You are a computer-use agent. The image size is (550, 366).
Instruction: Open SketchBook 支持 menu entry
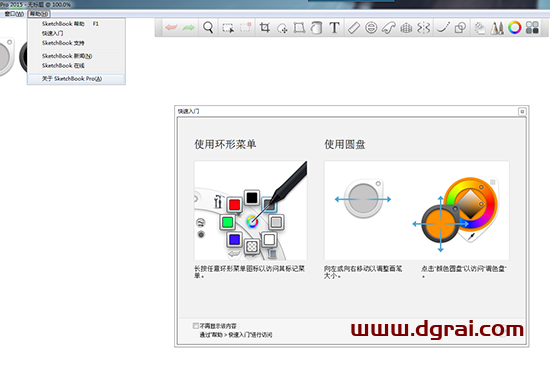(x=76, y=43)
